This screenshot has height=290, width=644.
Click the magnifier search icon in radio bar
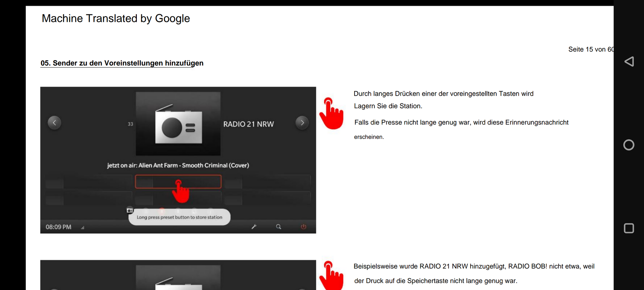[x=278, y=227]
